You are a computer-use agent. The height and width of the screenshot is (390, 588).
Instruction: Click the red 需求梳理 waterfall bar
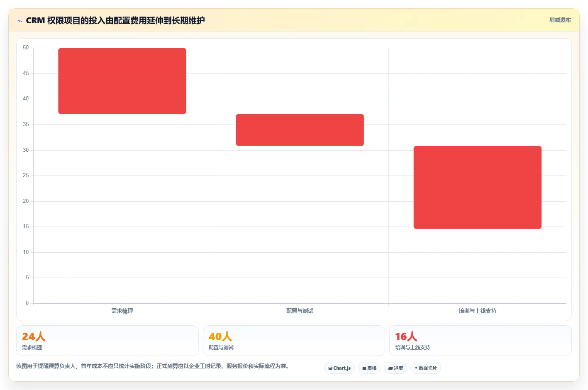coord(122,81)
